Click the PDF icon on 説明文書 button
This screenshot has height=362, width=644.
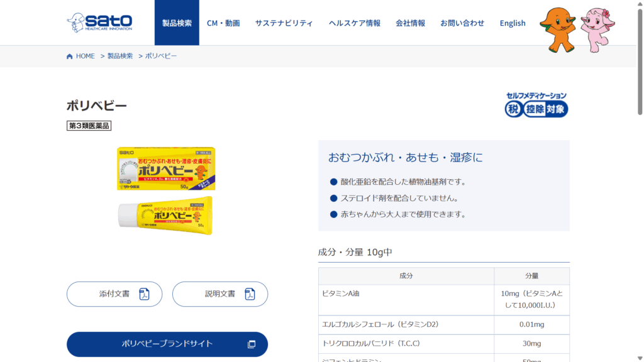pyautogui.click(x=250, y=294)
